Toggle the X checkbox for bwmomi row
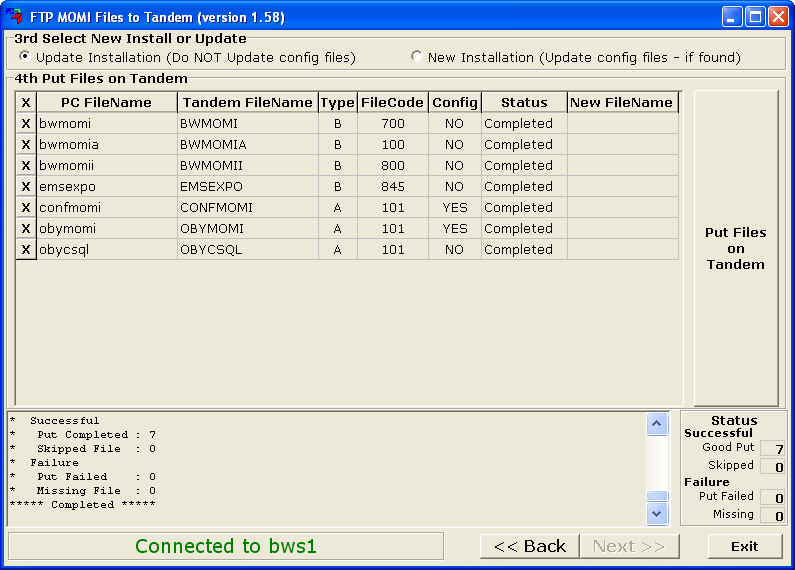This screenshot has width=795, height=570. pos(26,124)
